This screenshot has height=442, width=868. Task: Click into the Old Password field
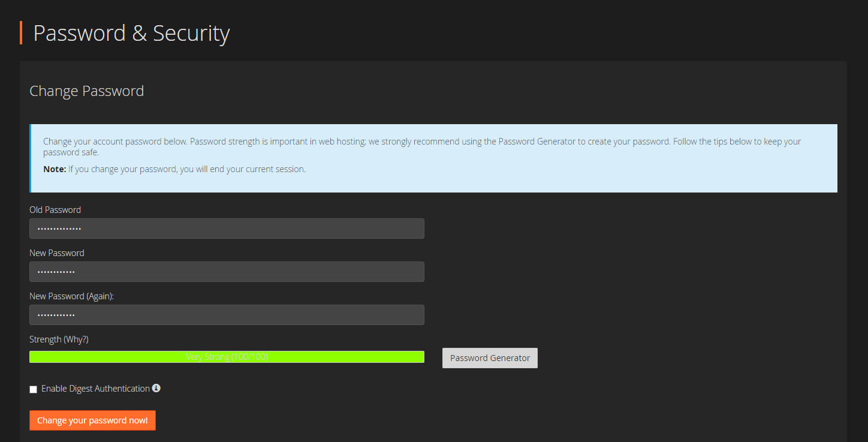point(227,228)
